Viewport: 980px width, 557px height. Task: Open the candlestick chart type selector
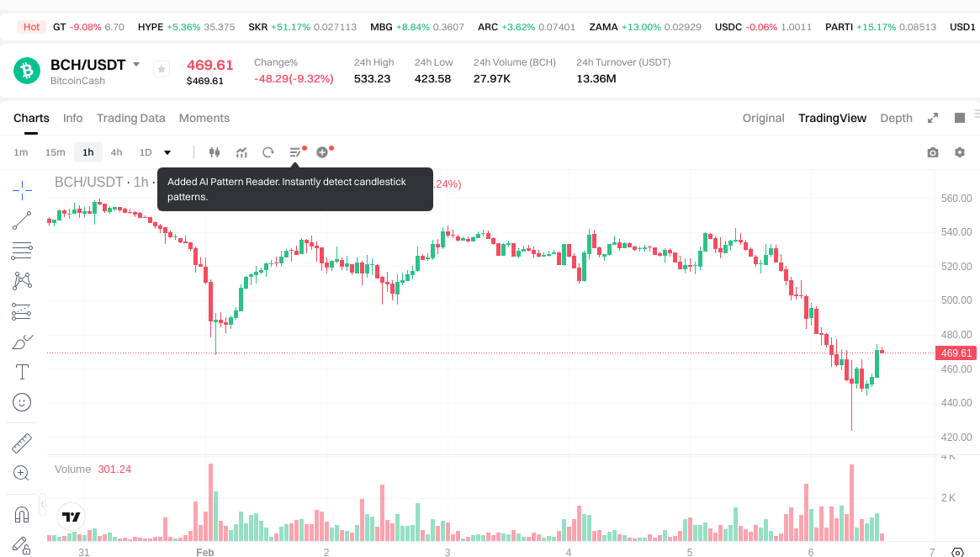tap(214, 152)
